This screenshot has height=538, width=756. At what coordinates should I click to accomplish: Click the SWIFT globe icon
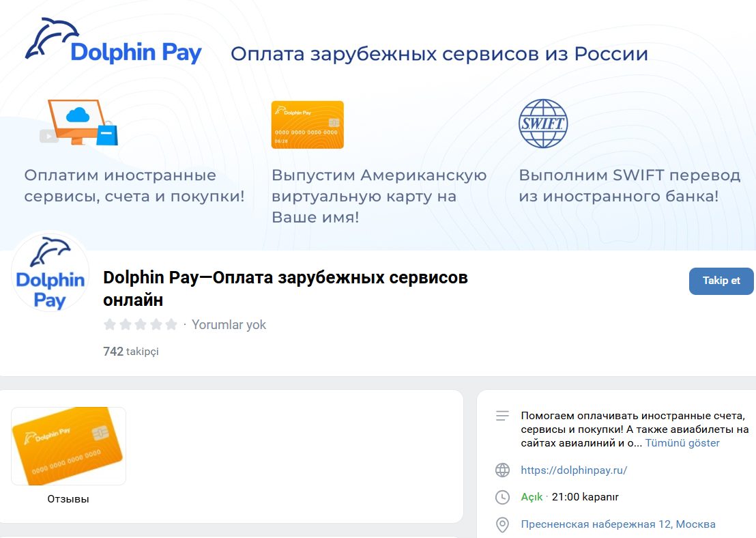click(x=543, y=124)
